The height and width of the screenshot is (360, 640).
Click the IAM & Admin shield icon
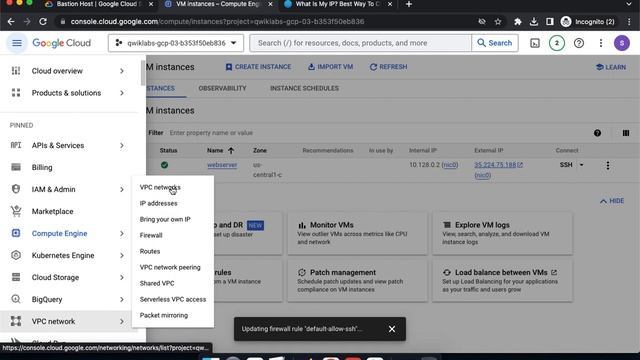(x=16, y=189)
